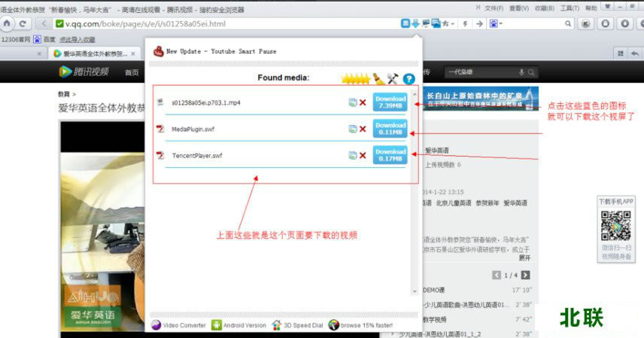Delete MediaPlugin.swf using red X

363,129
